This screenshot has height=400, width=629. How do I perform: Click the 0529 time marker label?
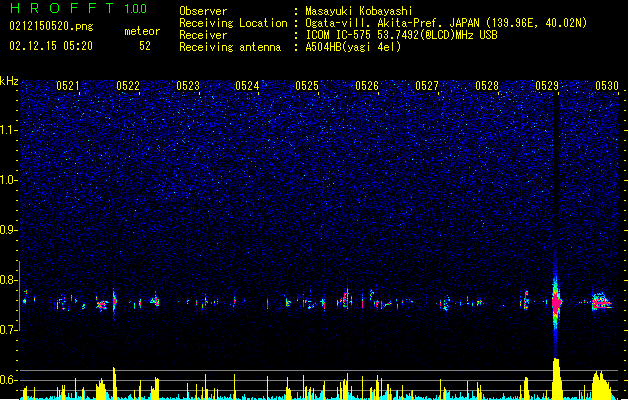(x=547, y=86)
